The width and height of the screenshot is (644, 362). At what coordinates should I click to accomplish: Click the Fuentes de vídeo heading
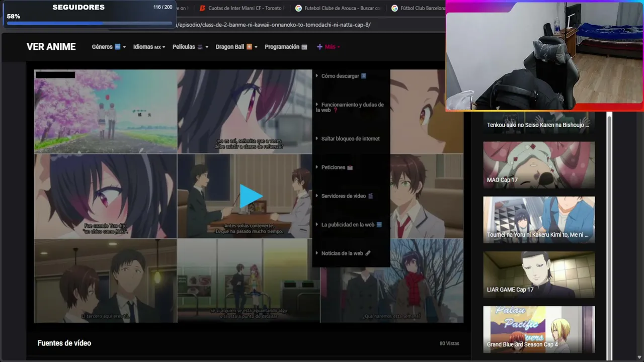(x=64, y=343)
